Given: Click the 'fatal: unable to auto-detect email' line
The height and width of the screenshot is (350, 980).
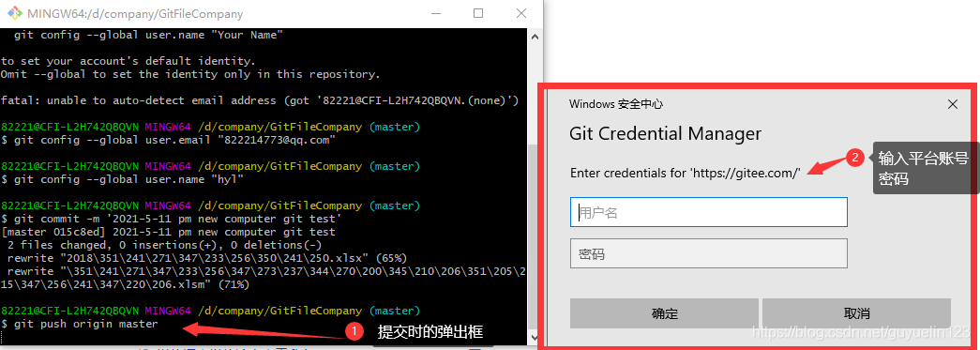Looking at the screenshot, I should (260, 100).
